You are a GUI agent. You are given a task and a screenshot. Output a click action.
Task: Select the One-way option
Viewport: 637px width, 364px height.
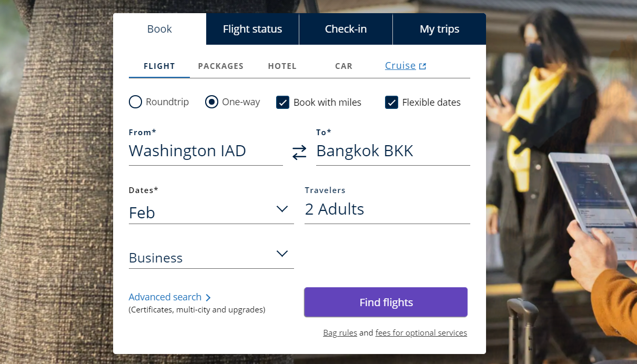tap(211, 102)
